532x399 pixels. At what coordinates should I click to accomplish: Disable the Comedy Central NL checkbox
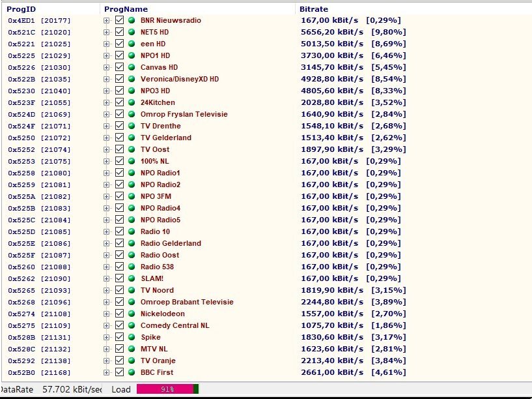(x=119, y=325)
